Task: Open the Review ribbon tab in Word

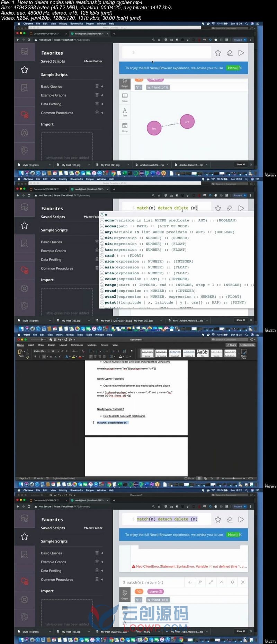Action: click(x=105, y=345)
